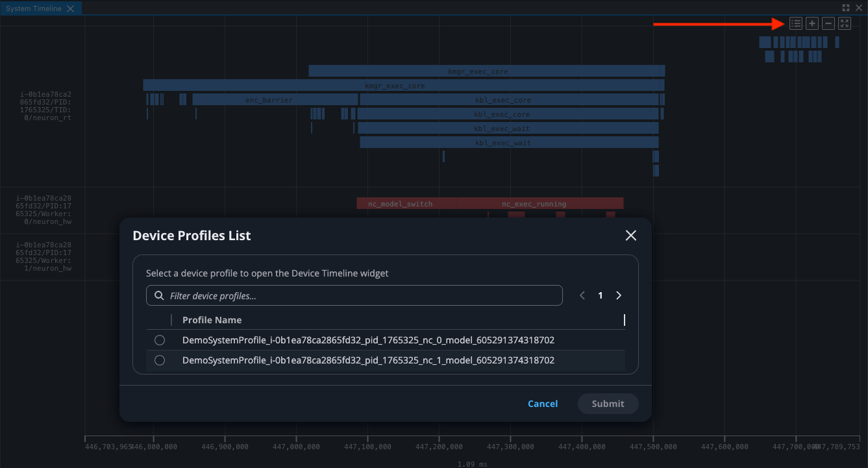Click the Cancel link in dialog
The image size is (868, 468).
543,403
